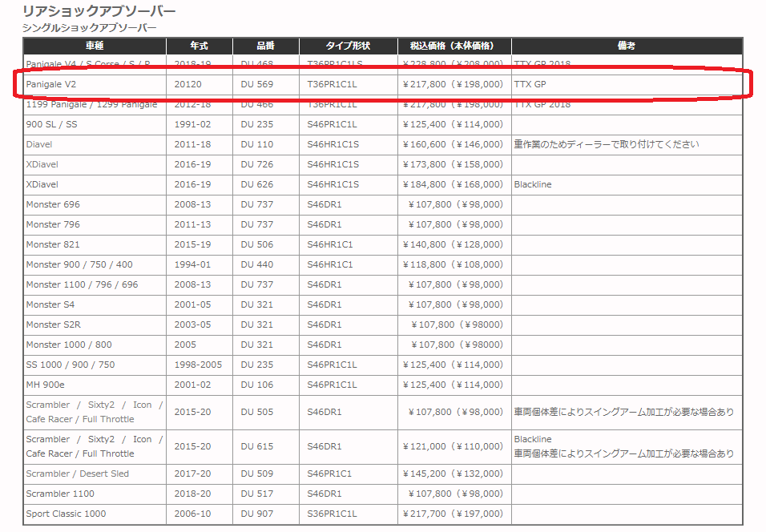Click the Diavel remark about dealer installation

[x=607, y=144]
